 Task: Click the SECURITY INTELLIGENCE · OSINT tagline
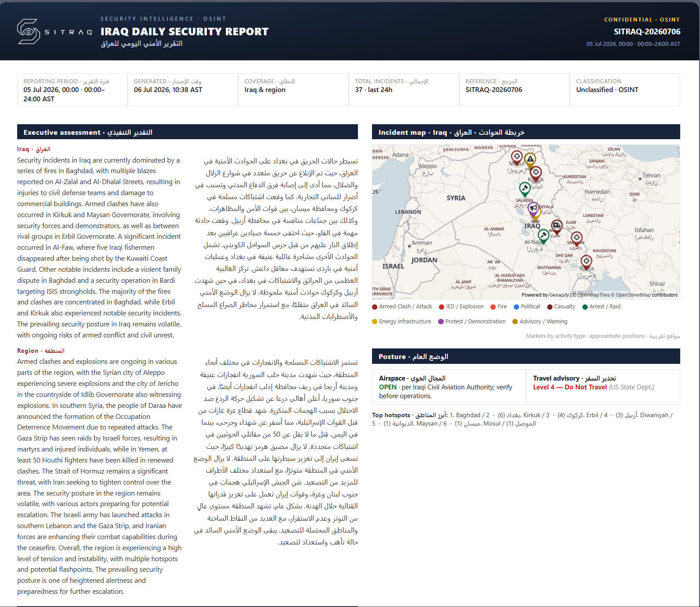pos(163,19)
